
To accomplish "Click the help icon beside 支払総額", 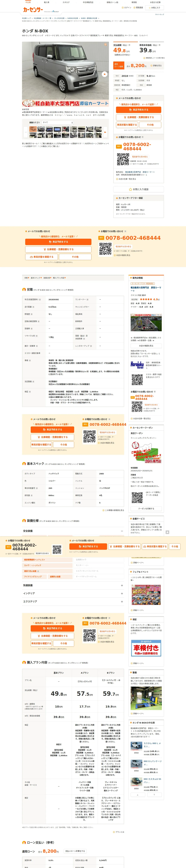I will coord(130,45).
